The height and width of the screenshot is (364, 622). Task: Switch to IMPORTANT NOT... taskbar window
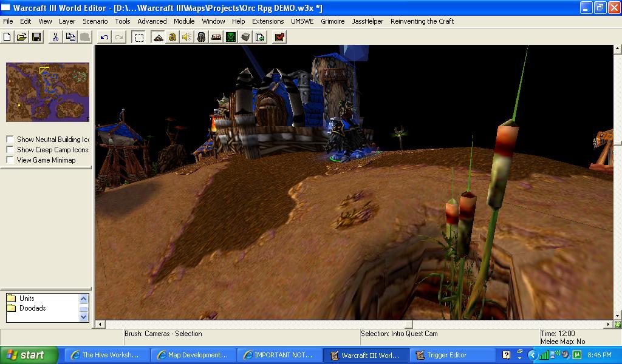[x=280, y=355]
